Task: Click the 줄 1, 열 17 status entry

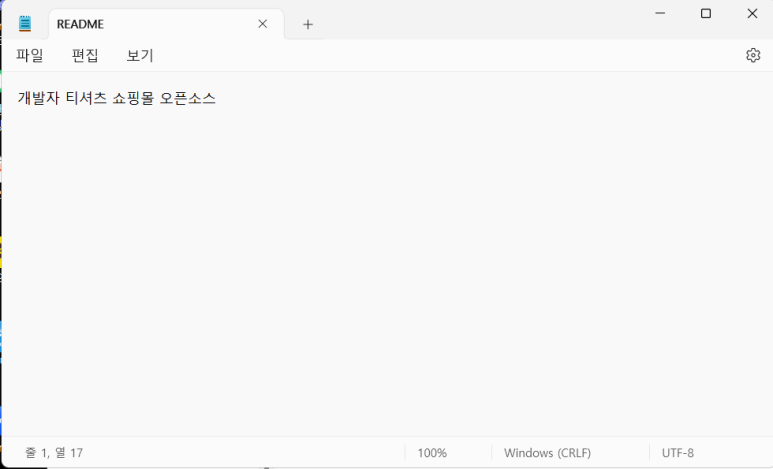Action: pyautogui.click(x=54, y=452)
